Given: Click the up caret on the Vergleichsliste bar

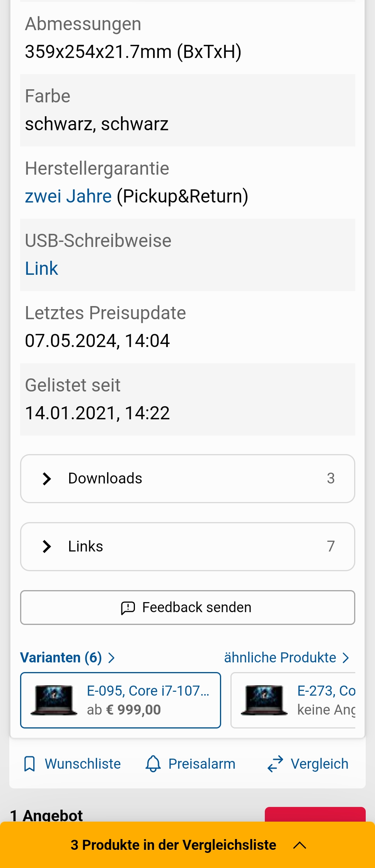Looking at the screenshot, I should coord(300,845).
